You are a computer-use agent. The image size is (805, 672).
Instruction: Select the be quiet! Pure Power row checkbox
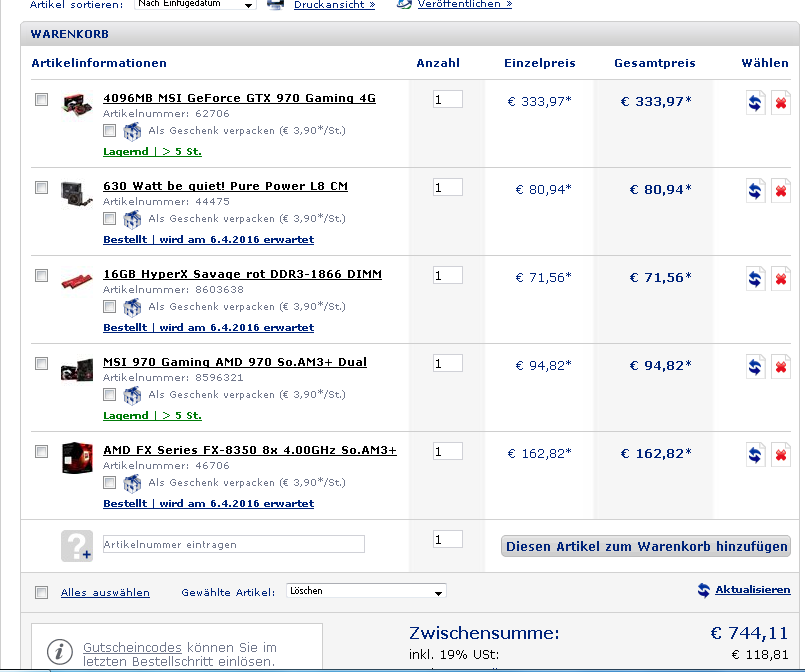pos(42,187)
